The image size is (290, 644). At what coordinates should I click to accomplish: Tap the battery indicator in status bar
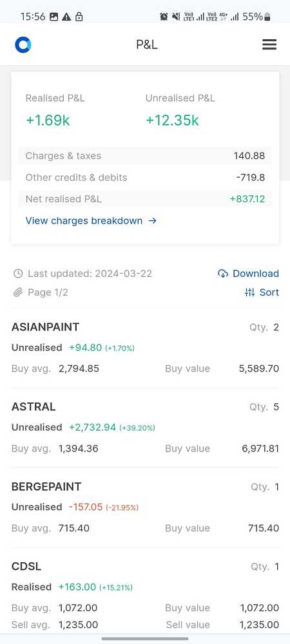[267, 17]
